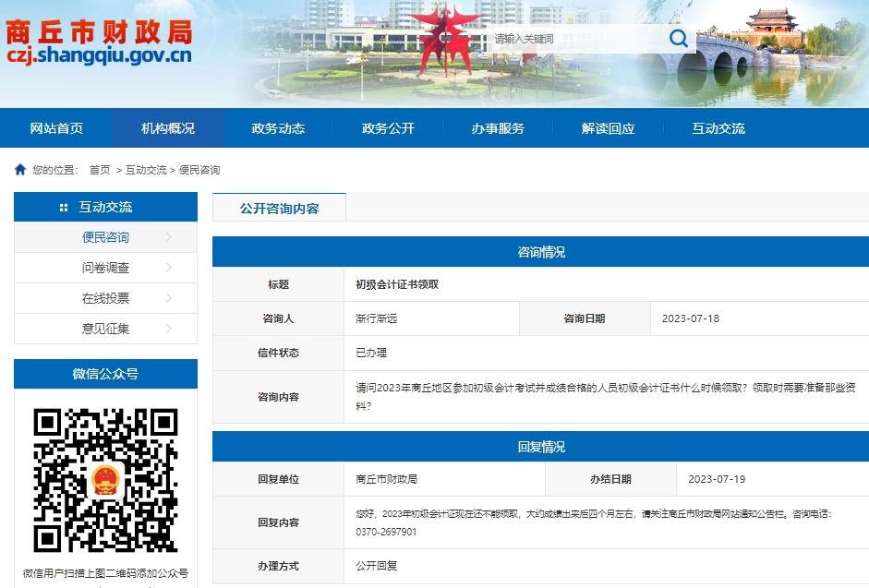This screenshot has width=869, height=588.
Task: Click the search magnifier icon
Action: tap(678, 38)
